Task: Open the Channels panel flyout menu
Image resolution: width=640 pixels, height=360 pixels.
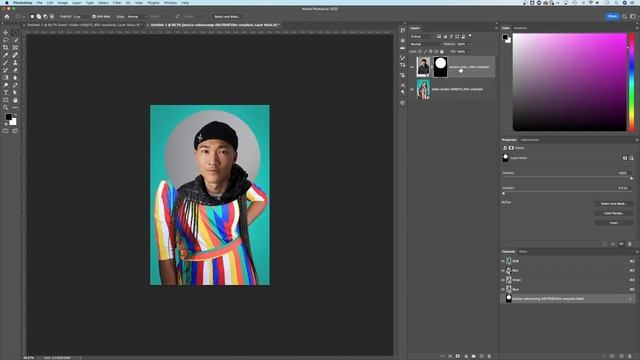Action: tap(637, 251)
